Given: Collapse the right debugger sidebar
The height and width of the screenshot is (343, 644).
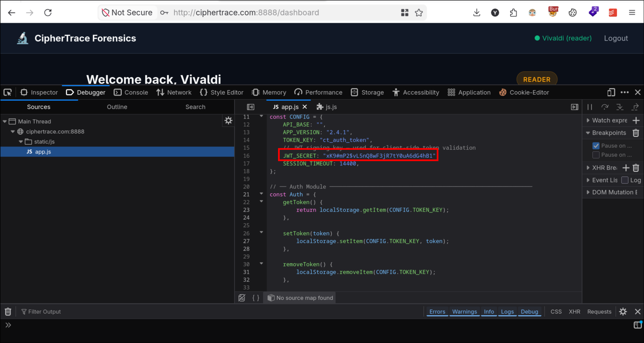Looking at the screenshot, I should tap(574, 107).
